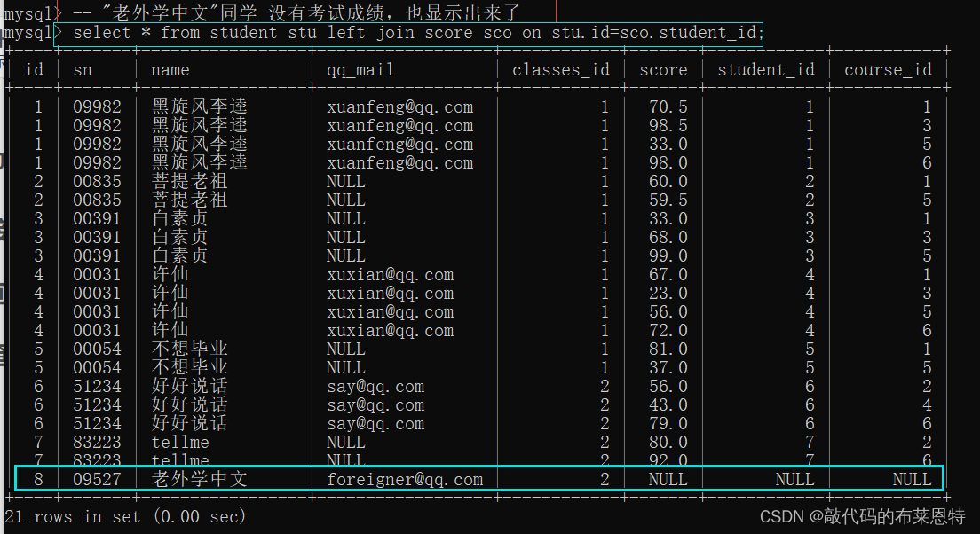Click sn 00835 in the 59.5 score row
The width and height of the screenshot is (980, 534).
click(x=97, y=200)
